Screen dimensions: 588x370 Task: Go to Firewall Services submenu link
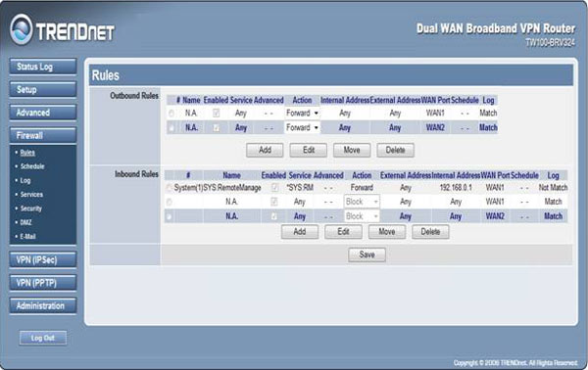point(31,195)
